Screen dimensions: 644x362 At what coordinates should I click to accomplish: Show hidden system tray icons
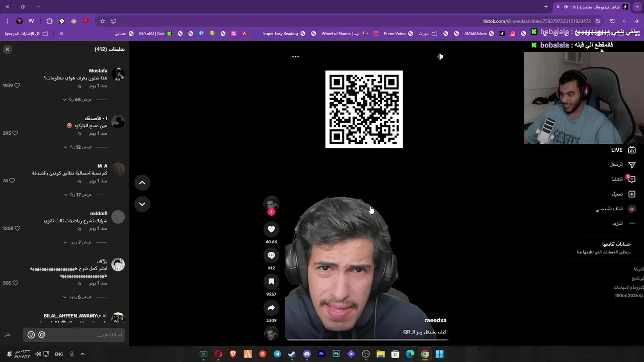[x=83, y=354]
